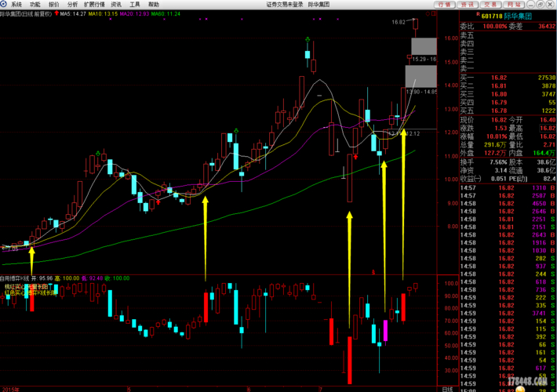Click the 行情 button at top right

coord(444,4)
